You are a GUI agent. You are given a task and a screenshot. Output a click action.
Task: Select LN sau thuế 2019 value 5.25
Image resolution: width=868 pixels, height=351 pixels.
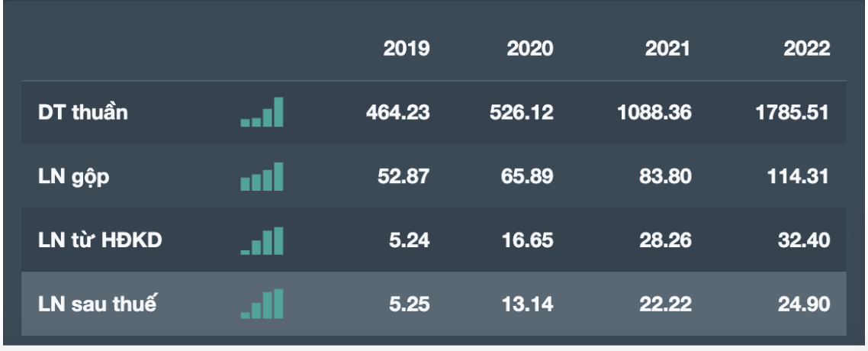click(x=410, y=304)
